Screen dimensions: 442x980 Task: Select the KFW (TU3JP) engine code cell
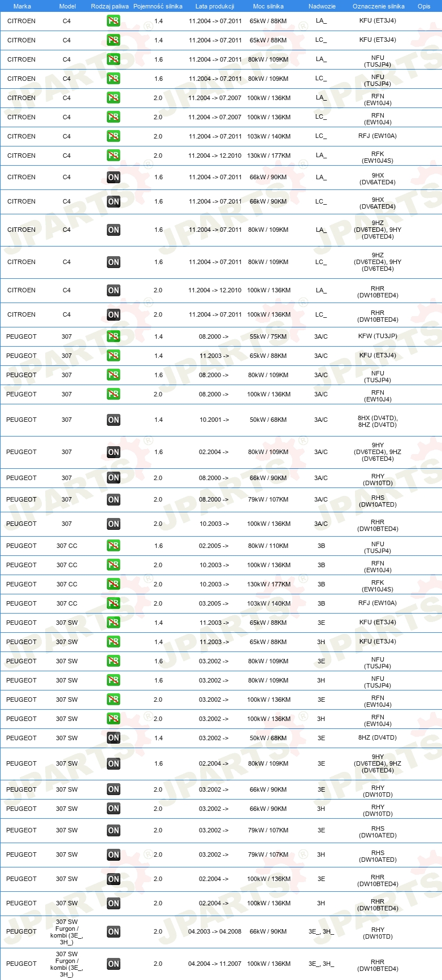pos(378,336)
